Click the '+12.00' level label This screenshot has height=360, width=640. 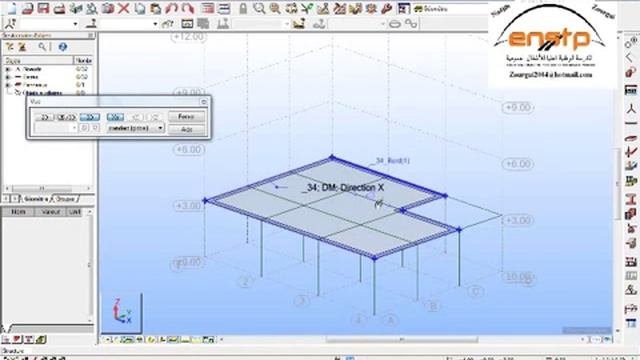click(188, 37)
